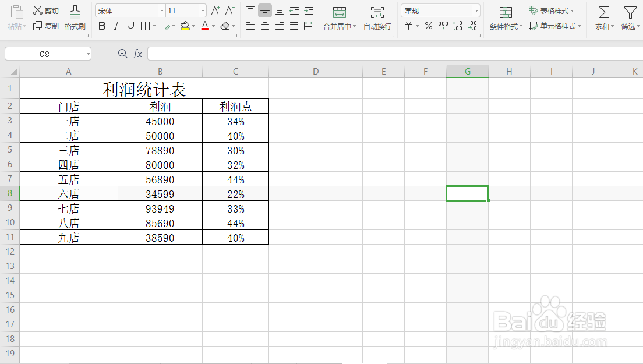The image size is (643, 364).
Task: Click the header cell 利润点
Action: [235, 107]
